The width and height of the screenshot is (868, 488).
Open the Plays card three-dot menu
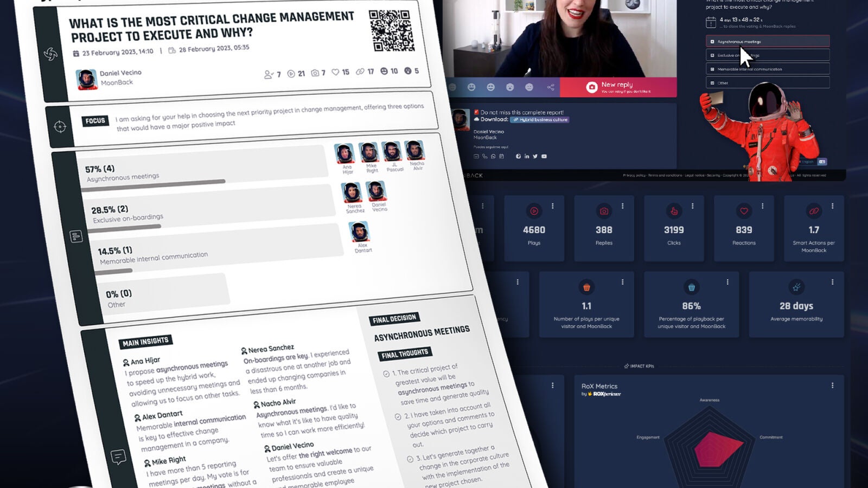click(553, 206)
